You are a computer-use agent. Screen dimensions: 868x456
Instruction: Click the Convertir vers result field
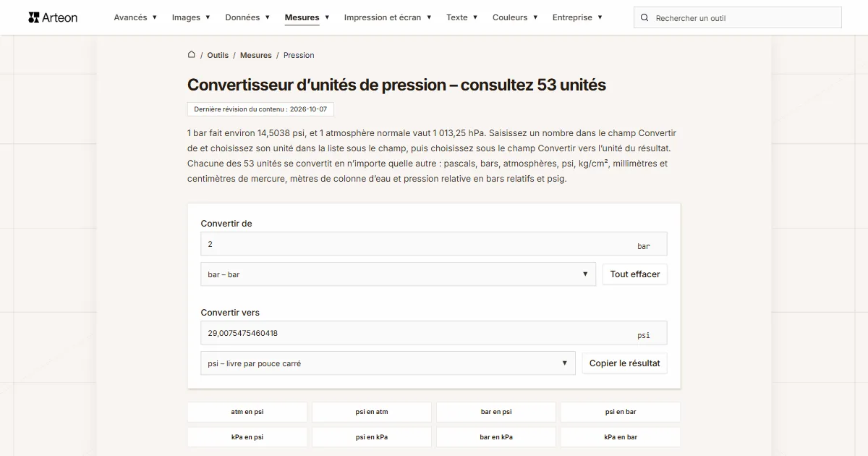tap(434, 333)
